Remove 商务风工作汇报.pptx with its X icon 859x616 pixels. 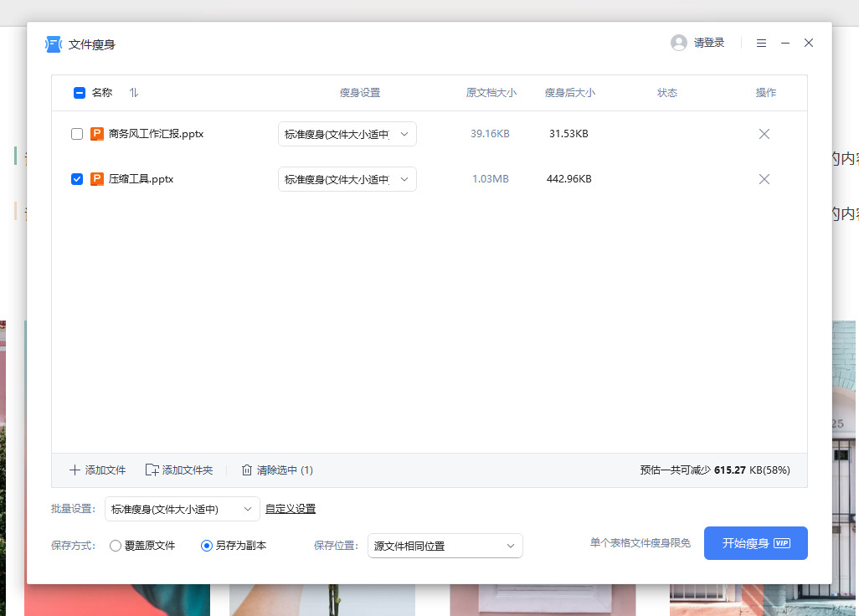coord(764,134)
